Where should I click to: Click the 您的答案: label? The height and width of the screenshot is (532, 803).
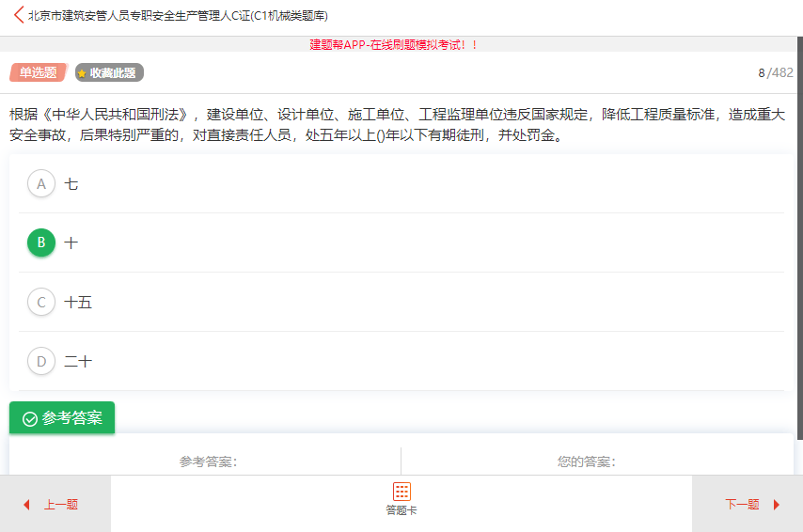pyautogui.click(x=587, y=462)
